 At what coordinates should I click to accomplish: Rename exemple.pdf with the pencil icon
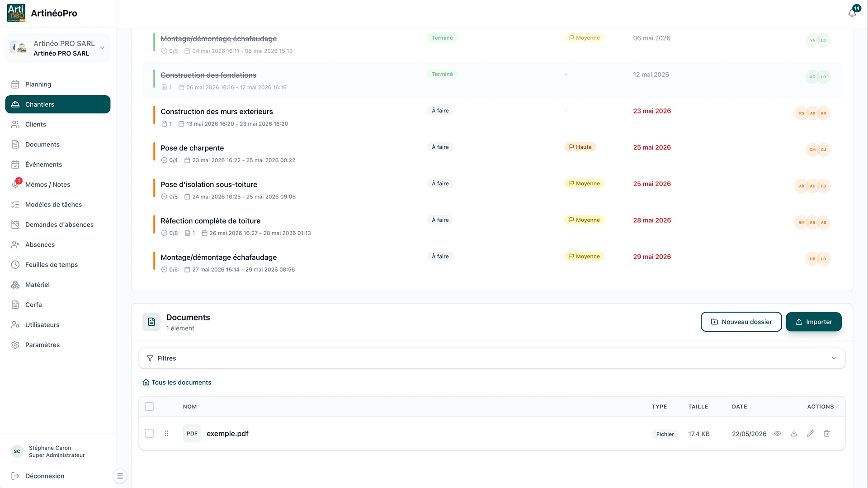tap(810, 433)
